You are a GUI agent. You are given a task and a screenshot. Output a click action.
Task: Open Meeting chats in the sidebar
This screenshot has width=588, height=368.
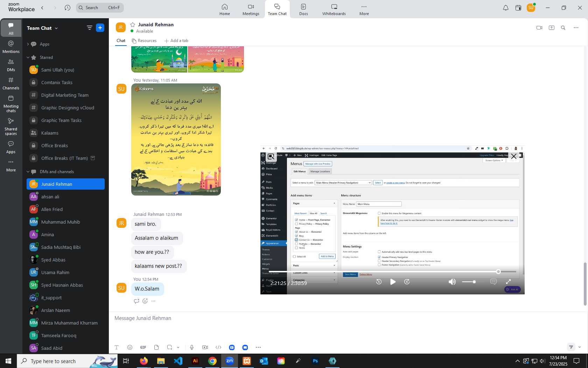(11, 104)
